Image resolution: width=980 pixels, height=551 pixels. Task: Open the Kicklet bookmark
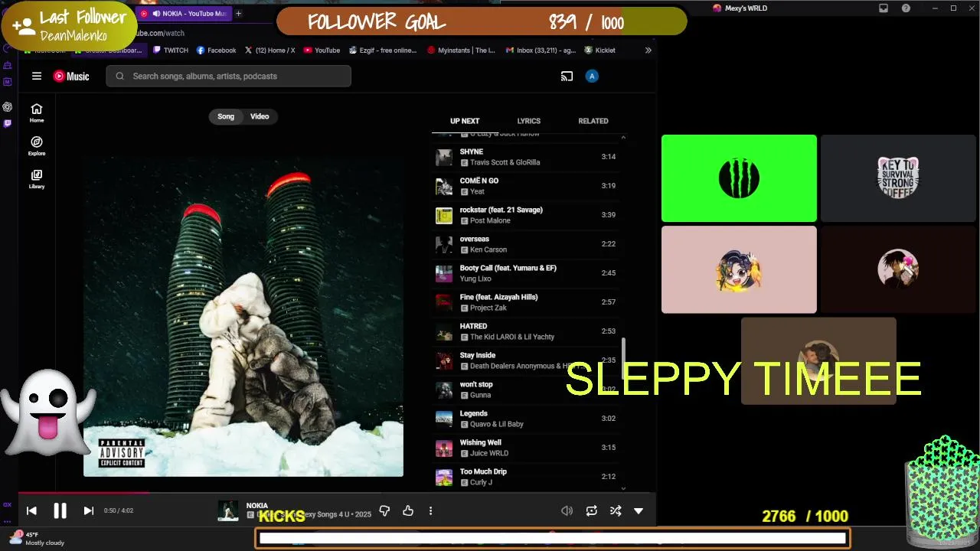(x=599, y=51)
